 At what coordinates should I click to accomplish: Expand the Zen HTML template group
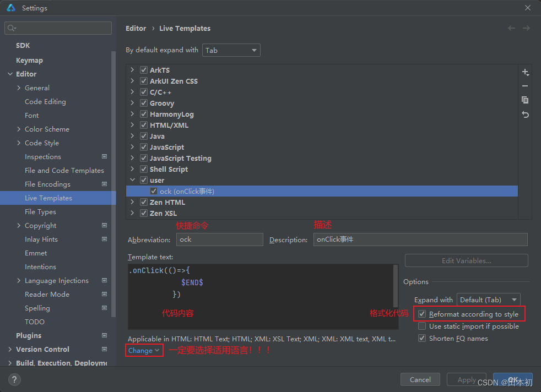pos(132,202)
